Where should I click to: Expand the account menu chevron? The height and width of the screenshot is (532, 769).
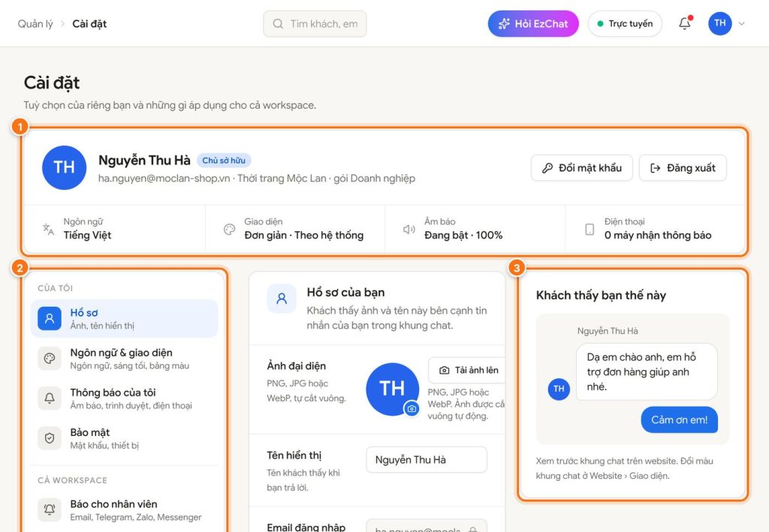point(741,23)
